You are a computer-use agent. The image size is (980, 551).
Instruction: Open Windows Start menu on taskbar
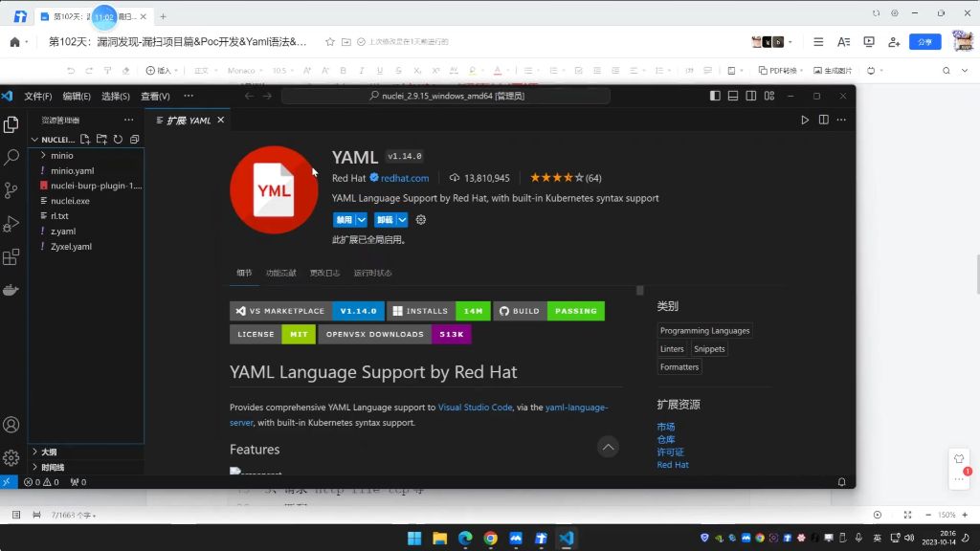[414, 539]
